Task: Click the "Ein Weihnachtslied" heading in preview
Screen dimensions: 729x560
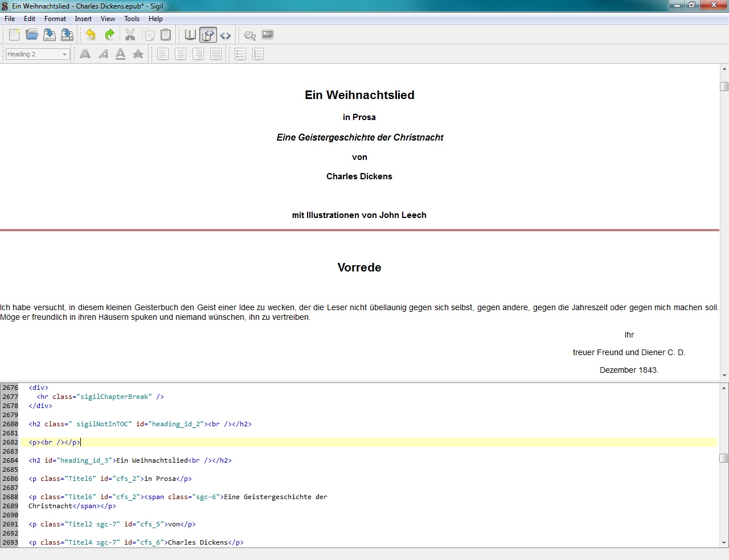Action: 359,95
